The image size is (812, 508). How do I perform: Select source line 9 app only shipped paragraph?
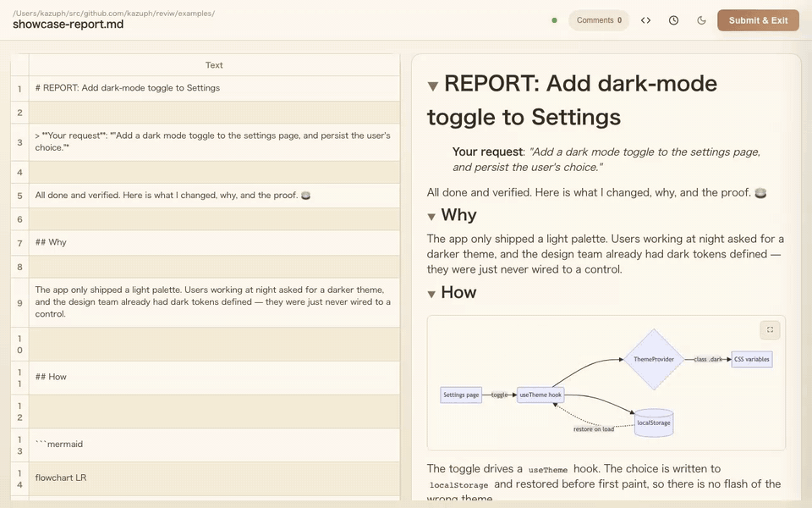coord(214,301)
